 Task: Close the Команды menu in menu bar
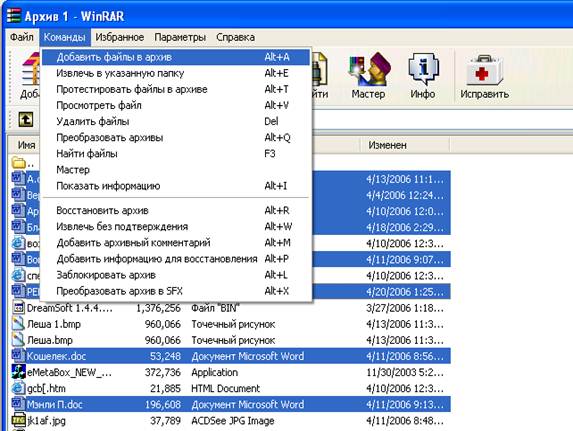click(x=65, y=37)
